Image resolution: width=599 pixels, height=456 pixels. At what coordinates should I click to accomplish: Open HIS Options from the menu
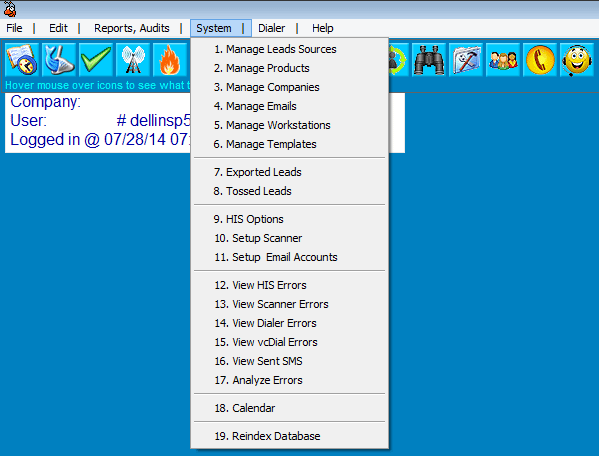click(x=290, y=219)
